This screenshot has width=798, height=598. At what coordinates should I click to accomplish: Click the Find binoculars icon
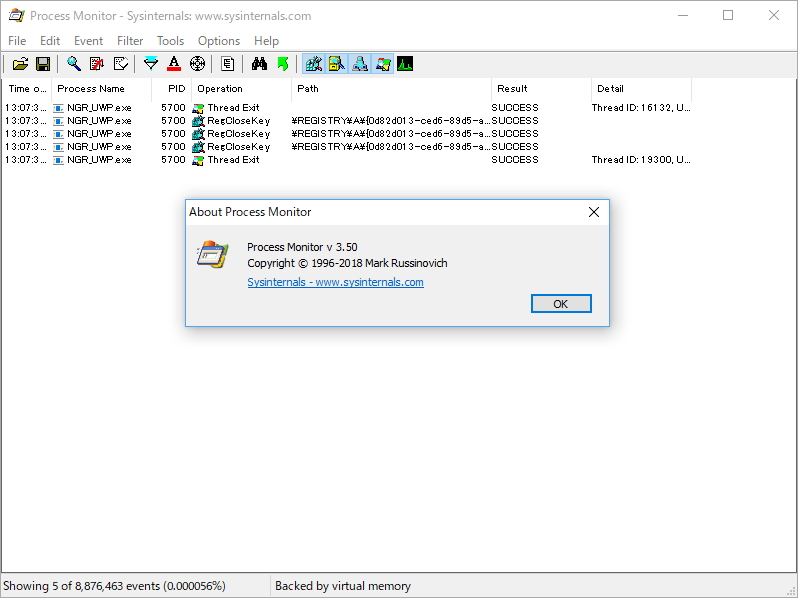click(x=259, y=64)
